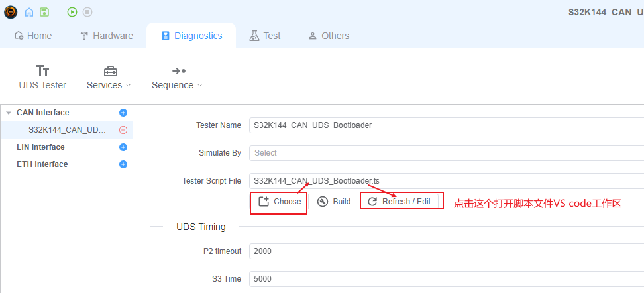Screen dimensions: 644x293
Task: Start the run with play icon
Action: (72, 12)
